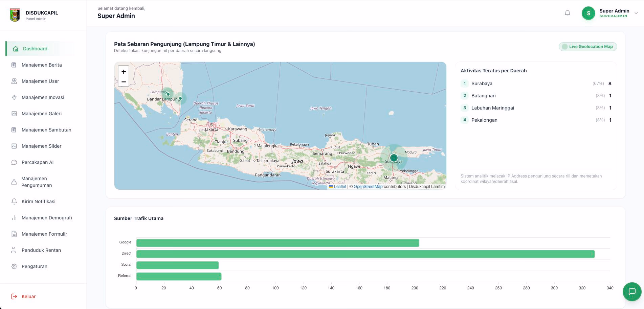Click the Live Geolocation Map badge
Image resolution: width=644 pixels, height=309 pixels.
[588, 47]
